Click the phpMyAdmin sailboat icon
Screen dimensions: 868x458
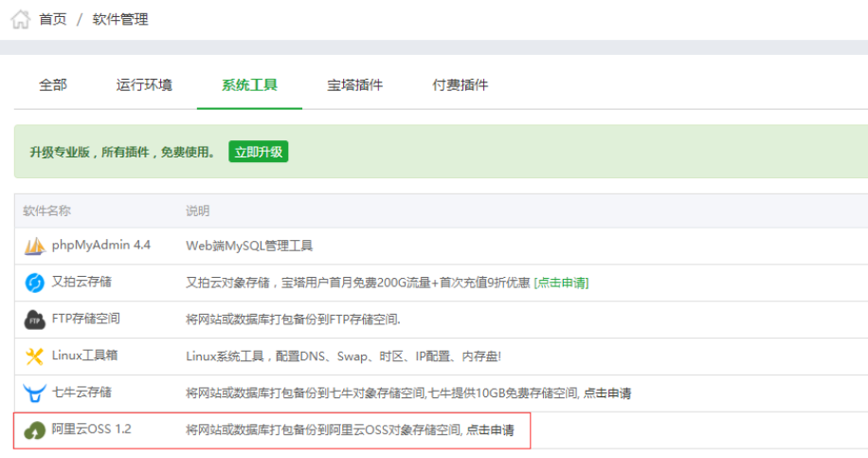(34, 246)
